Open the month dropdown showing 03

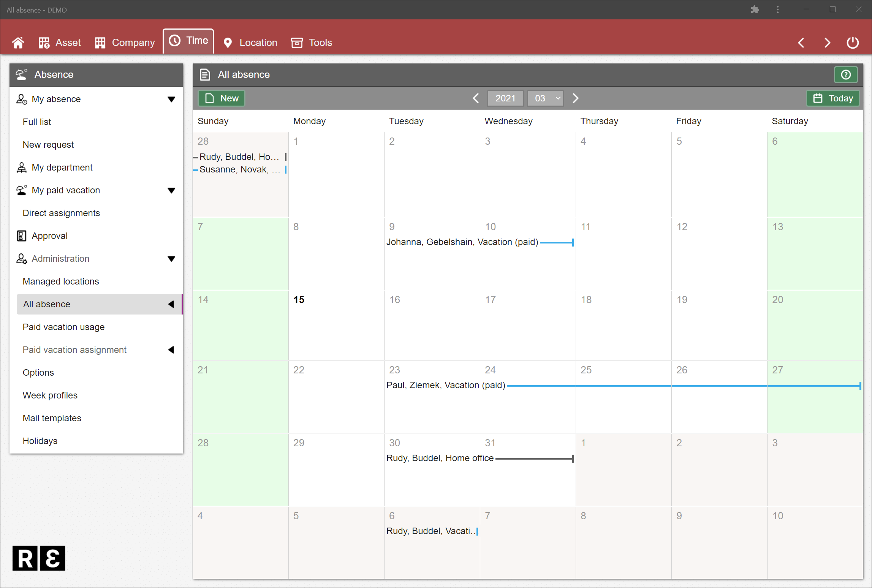[x=546, y=98]
